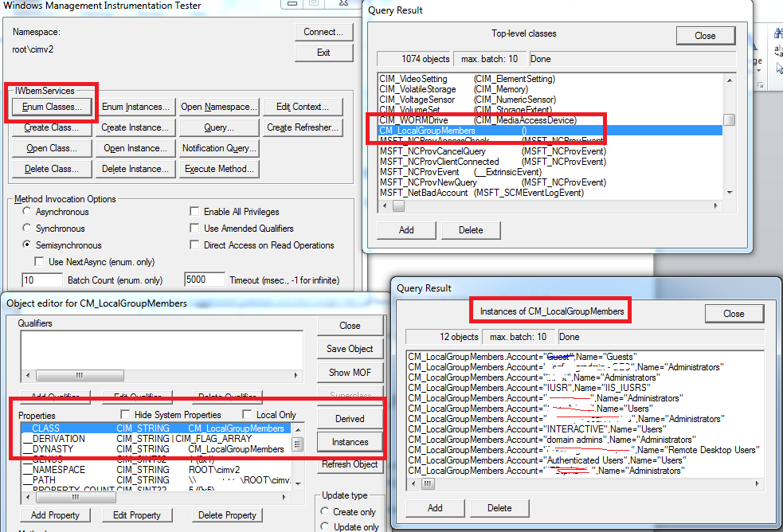Image resolution: width=783 pixels, height=532 pixels.
Task: Click the Execute Method button
Action: [x=219, y=168]
